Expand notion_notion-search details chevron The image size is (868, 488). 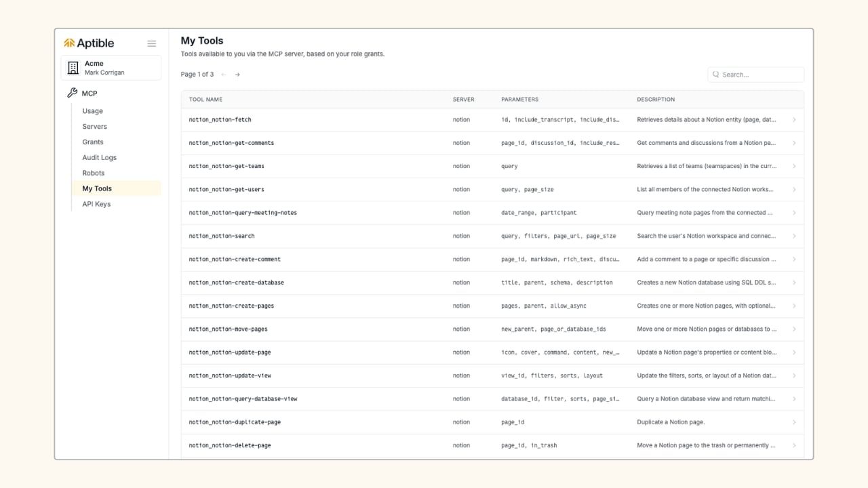click(794, 236)
